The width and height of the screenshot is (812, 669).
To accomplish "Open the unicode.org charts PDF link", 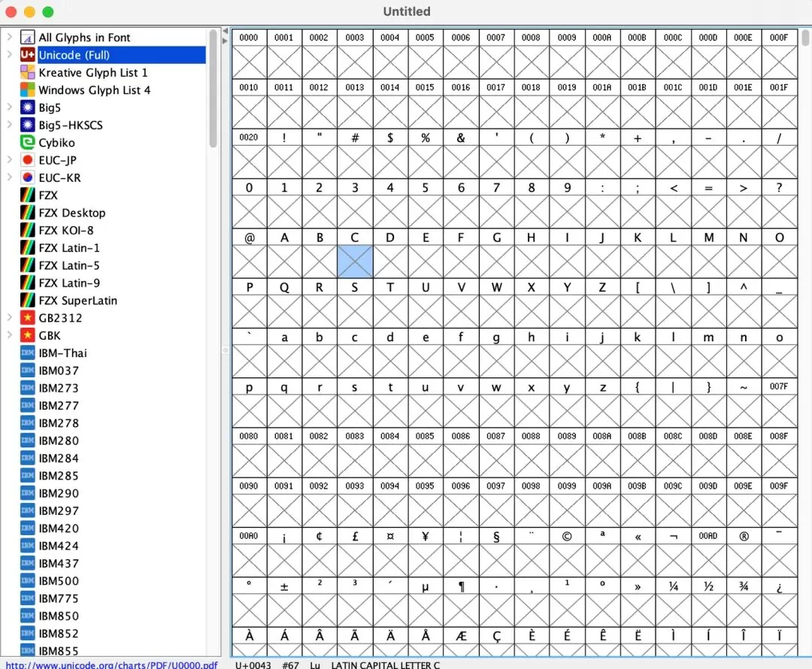I will point(111,664).
